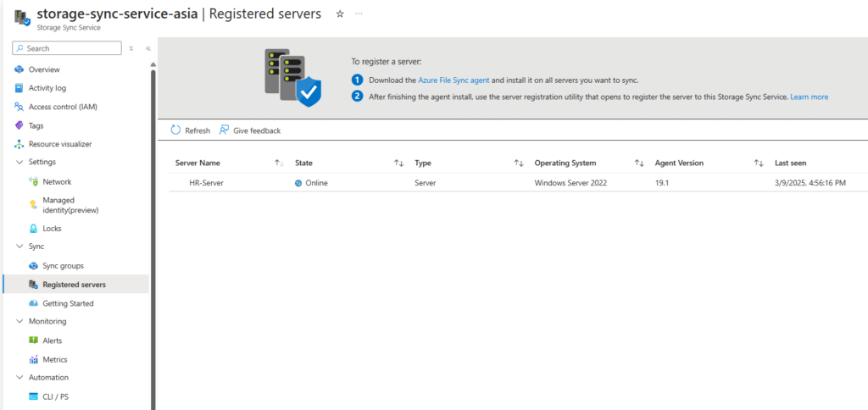Click the Give feedback icon
This screenshot has width=868, height=410.
point(225,130)
